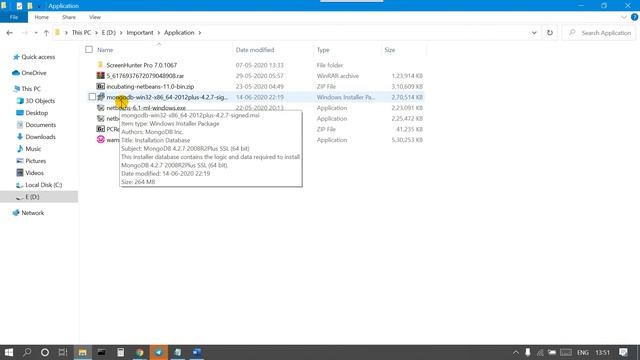640x360 pixels.
Task: Select the mongodb msi installer icon
Action: pyautogui.click(x=100, y=97)
